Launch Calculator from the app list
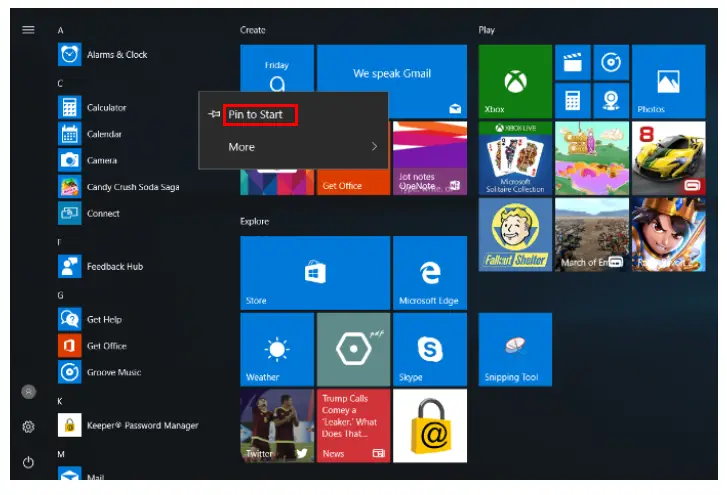The width and height of the screenshot is (727, 495). click(x=92, y=108)
